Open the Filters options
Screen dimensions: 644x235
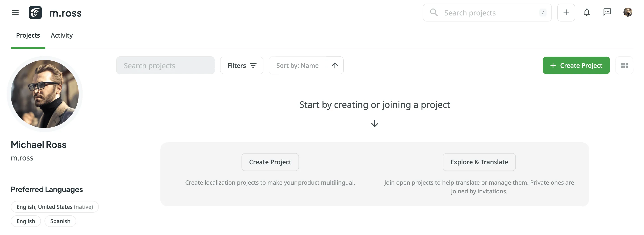pos(241,65)
